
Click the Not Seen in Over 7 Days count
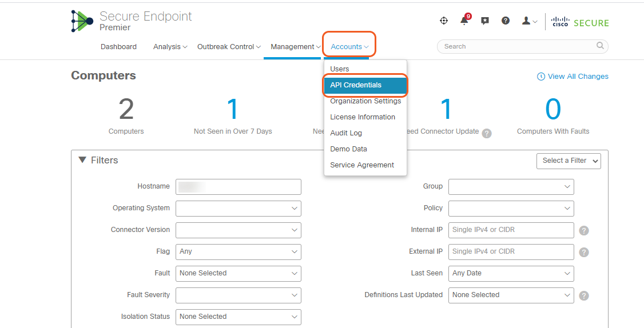point(233,110)
